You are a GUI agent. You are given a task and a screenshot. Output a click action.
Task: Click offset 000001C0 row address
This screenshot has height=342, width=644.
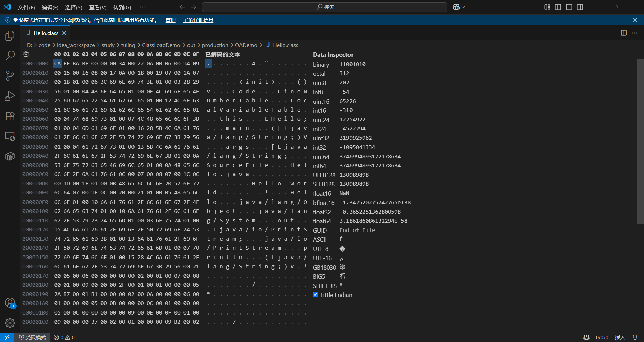click(x=36, y=322)
